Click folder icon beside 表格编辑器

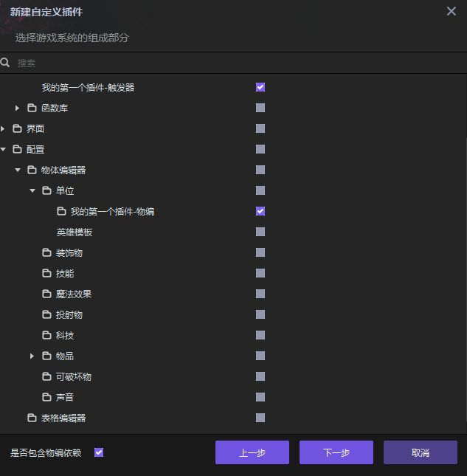32,418
